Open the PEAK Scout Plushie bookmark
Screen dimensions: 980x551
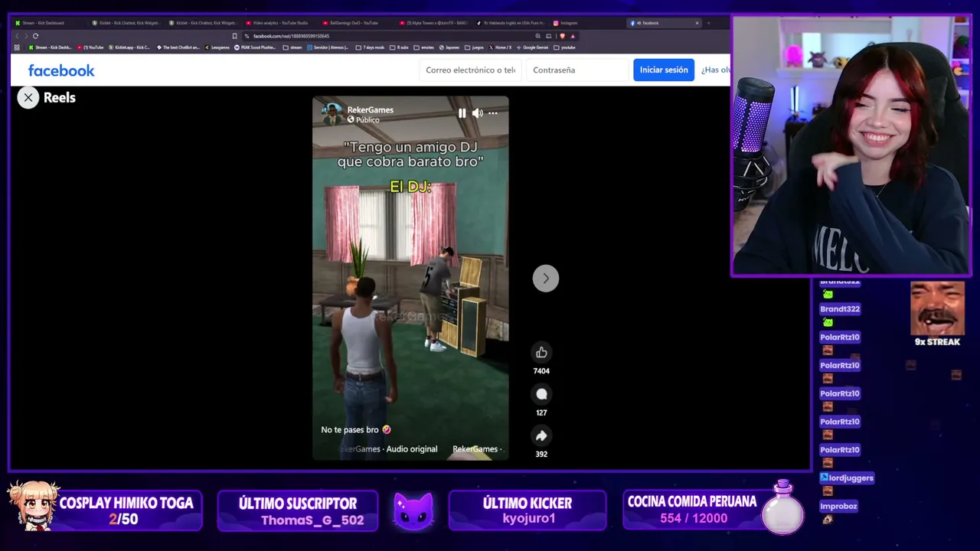click(x=255, y=47)
